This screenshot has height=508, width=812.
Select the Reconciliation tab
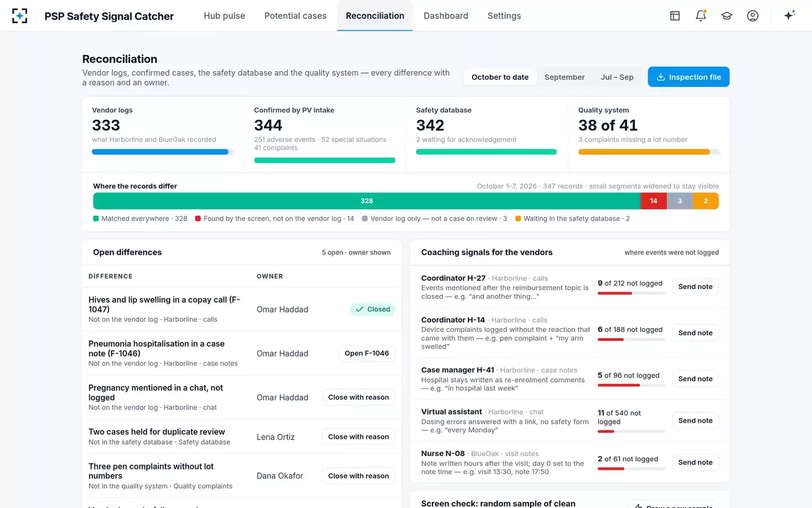[375, 16]
